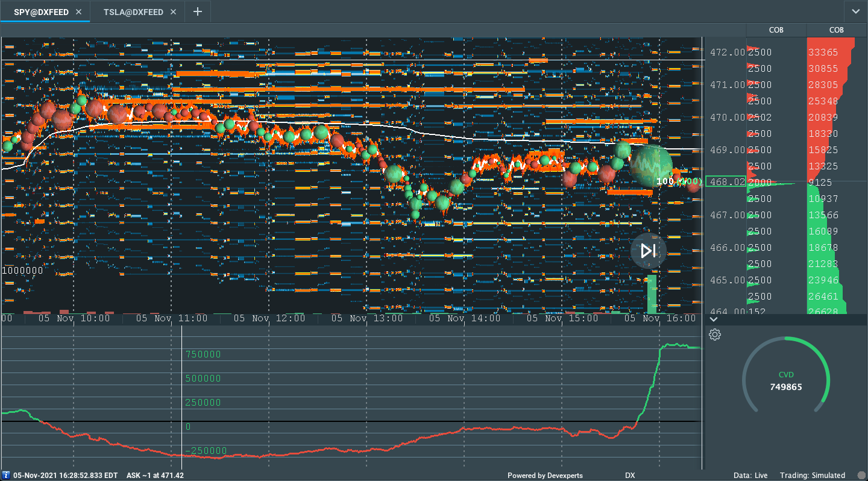Add a new chart tab with plus button

[197, 11]
